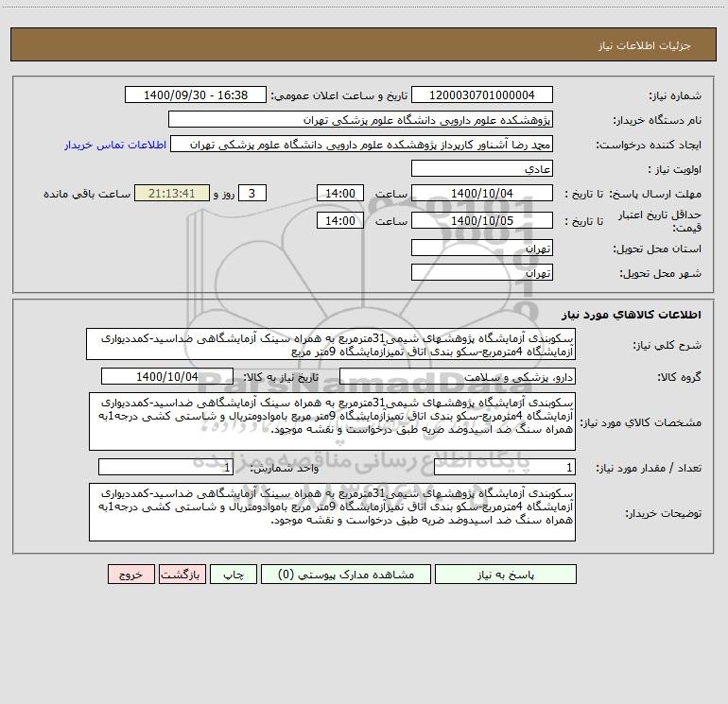The width and height of the screenshot is (728, 704).
Task: Click the general need description text box
Action: [x=331, y=344]
